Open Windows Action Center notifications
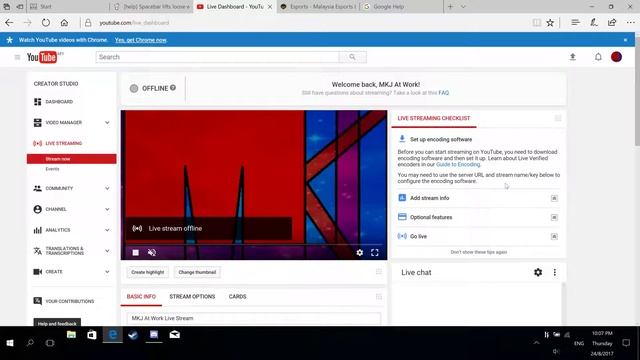The height and width of the screenshot is (360, 640). pos(626,343)
